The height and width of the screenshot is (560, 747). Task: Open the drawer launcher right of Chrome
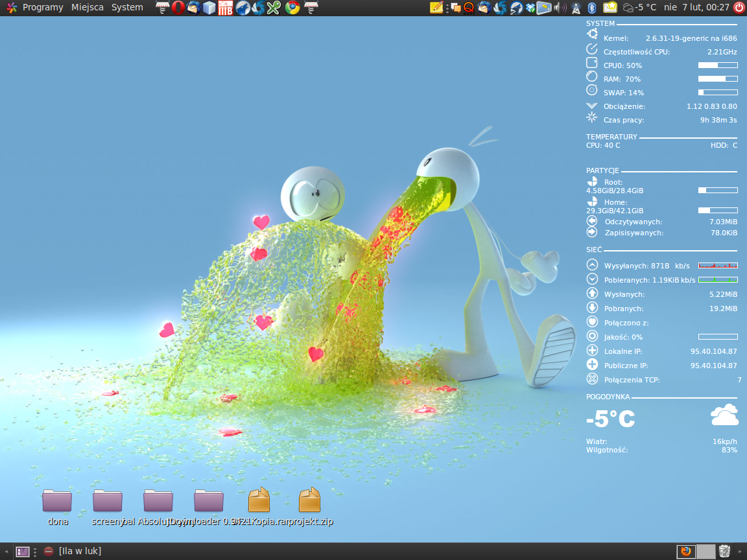(x=311, y=8)
